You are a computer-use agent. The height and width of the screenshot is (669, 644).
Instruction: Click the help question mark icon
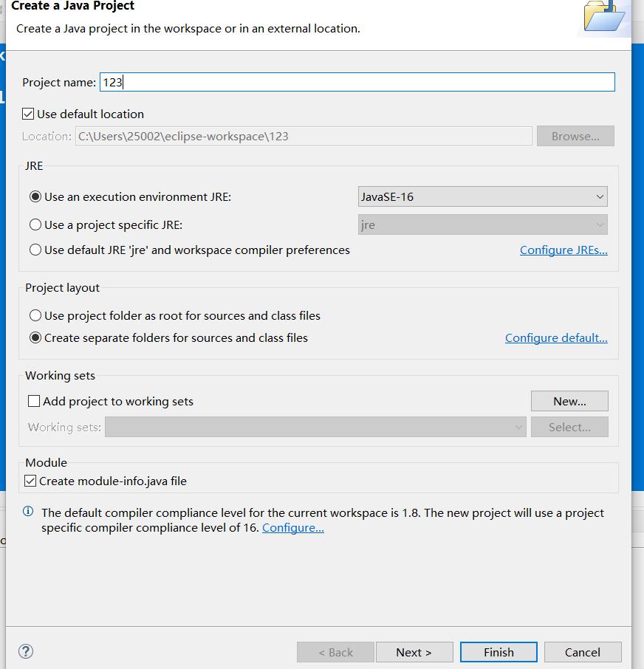point(25,652)
